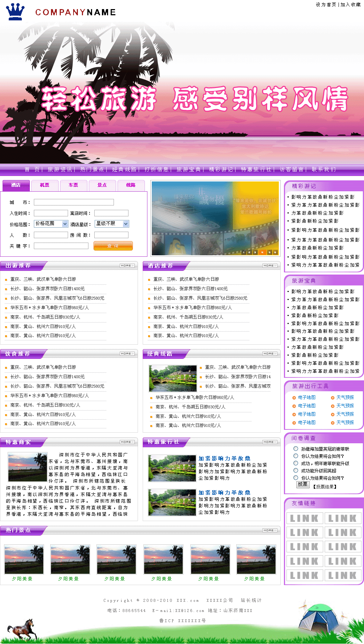Image resolution: width=364 pixels, height=644 pixels.
Task: Open MORE in the 热门景点 section
Action: (270, 531)
